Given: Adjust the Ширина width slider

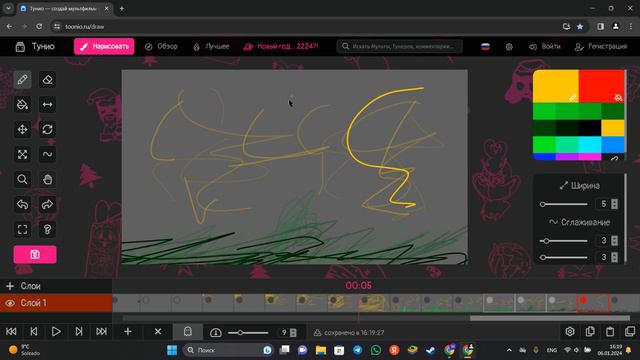Looking at the screenshot, I should 564,204.
